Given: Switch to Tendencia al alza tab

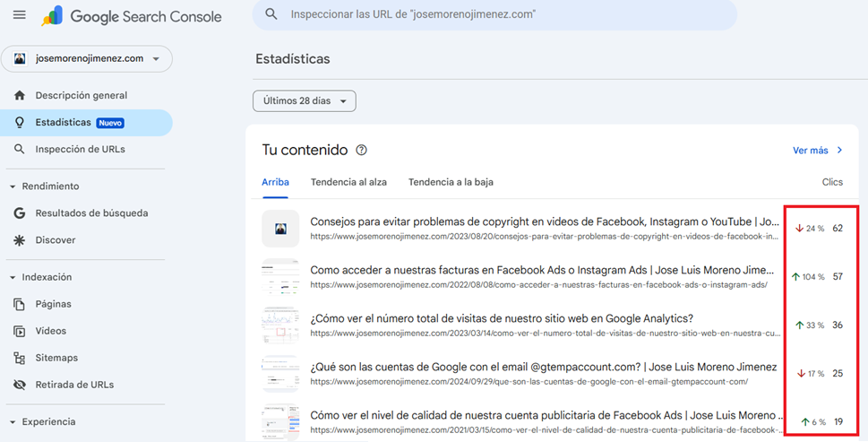Looking at the screenshot, I should [x=348, y=182].
